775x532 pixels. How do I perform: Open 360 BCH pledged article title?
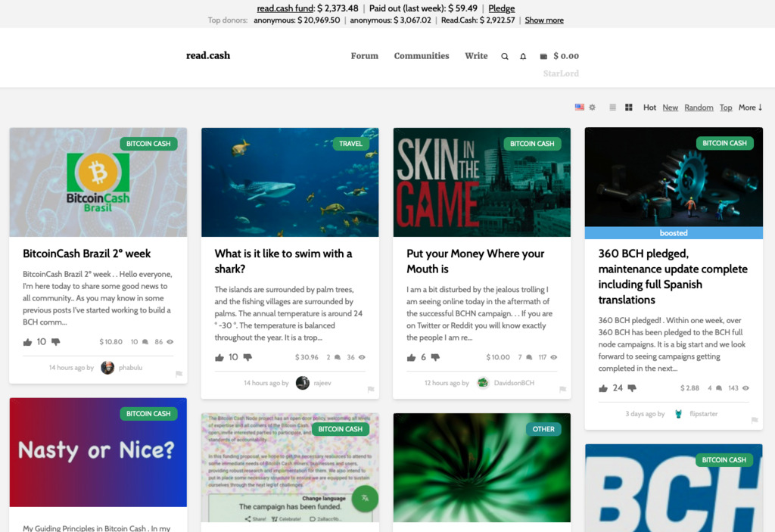[673, 276]
